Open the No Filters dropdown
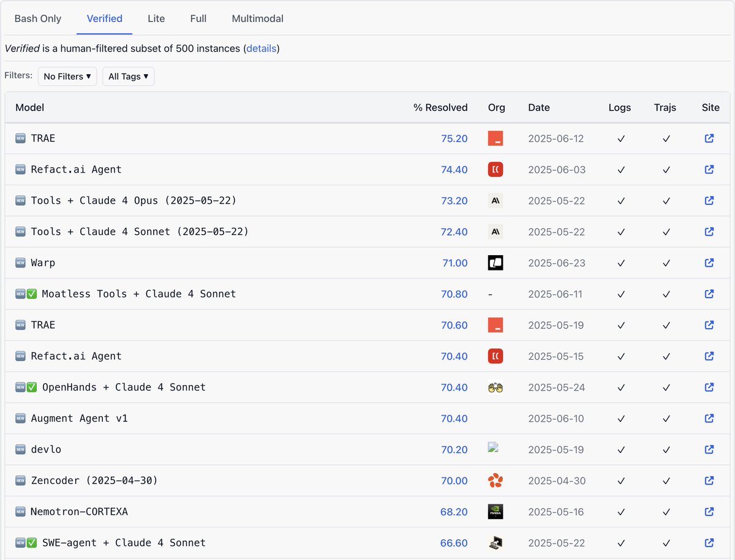735x560 pixels. 67,77
